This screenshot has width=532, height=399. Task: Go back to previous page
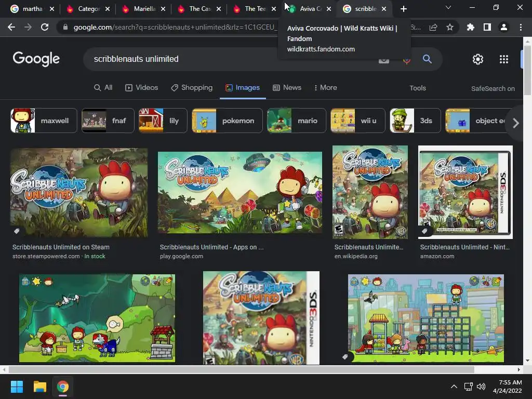click(x=11, y=27)
